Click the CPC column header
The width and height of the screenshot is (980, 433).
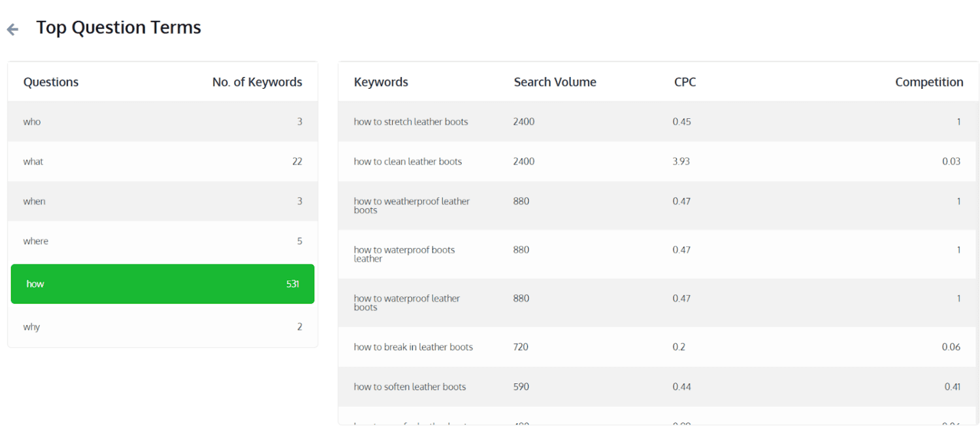(x=685, y=82)
